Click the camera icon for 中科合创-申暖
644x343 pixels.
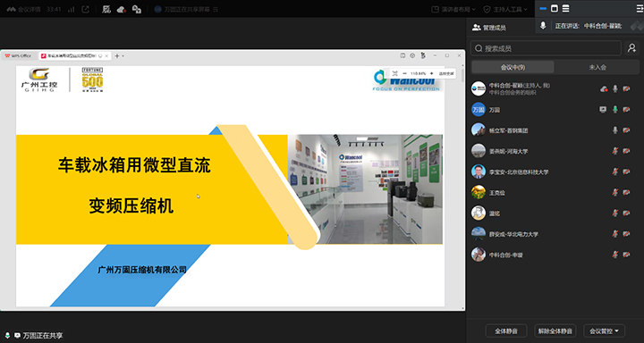point(626,255)
